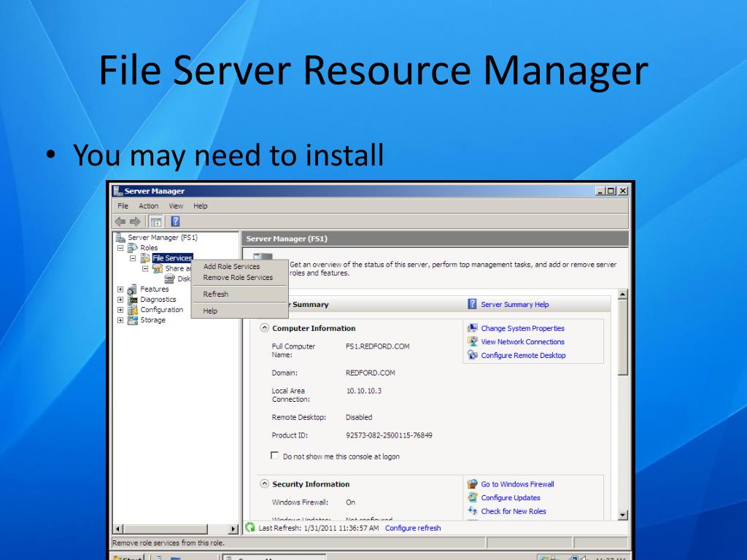Click the Server Manager (FS1) root tree icon

[120, 237]
